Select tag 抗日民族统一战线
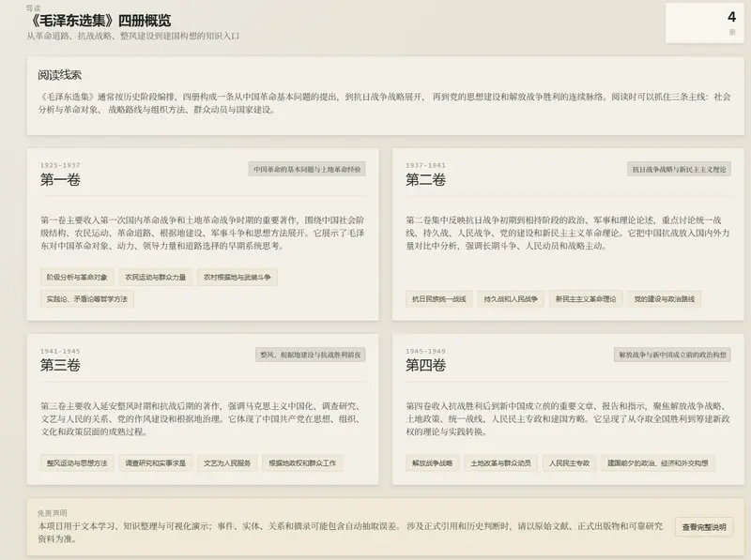 438,299
